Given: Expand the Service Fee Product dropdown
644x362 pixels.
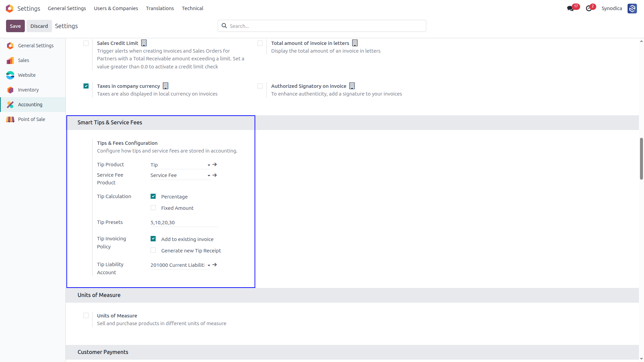Looking at the screenshot, I should [209, 175].
